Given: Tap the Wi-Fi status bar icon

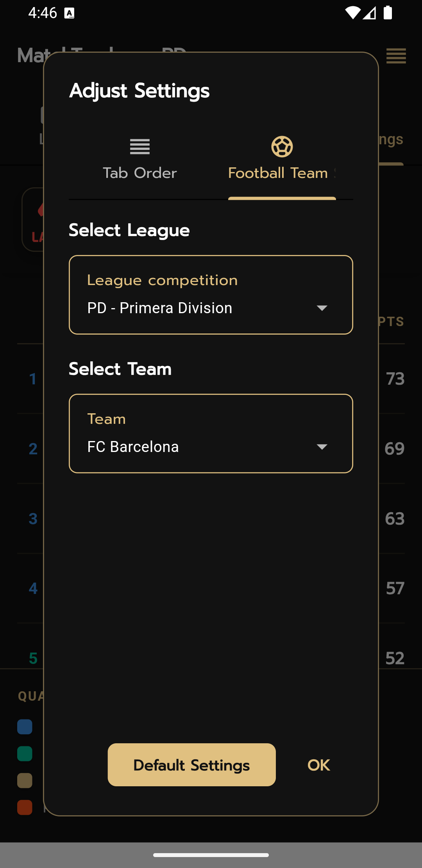Looking at the screenshot, I should pos(352,13).
